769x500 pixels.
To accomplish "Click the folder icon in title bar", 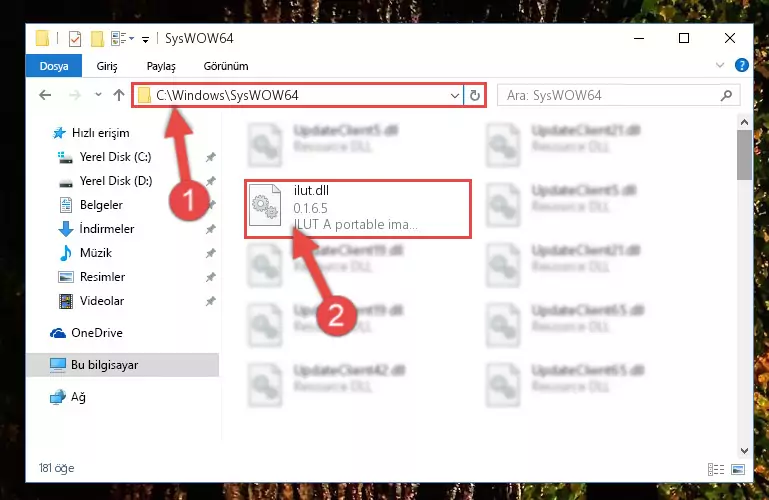I will [x=43, y=38].
